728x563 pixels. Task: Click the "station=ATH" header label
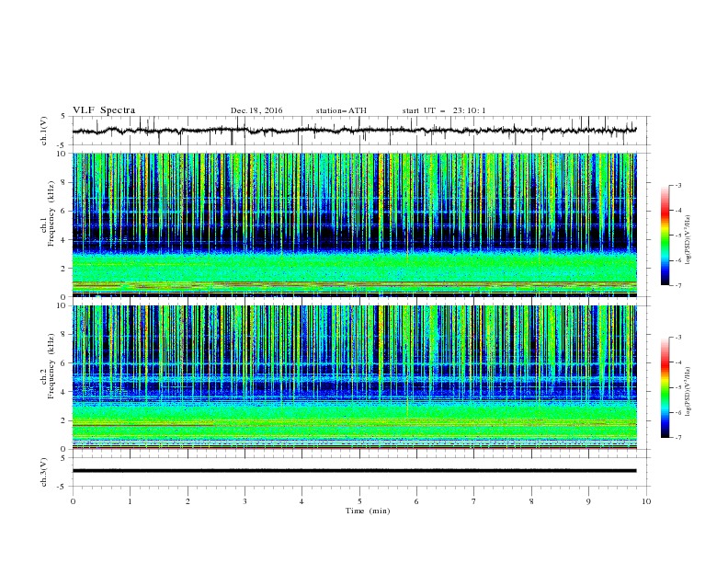click(x=341, y=110)
